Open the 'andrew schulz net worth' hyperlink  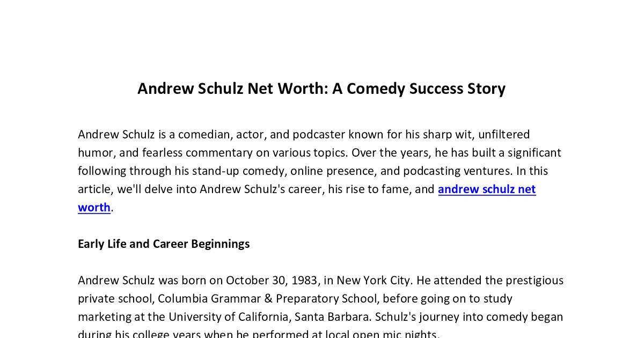pos(487,189)
